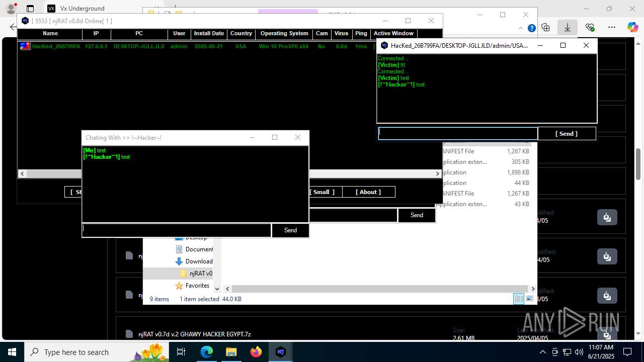Open Microsoft Edge from taskbar

207,352
